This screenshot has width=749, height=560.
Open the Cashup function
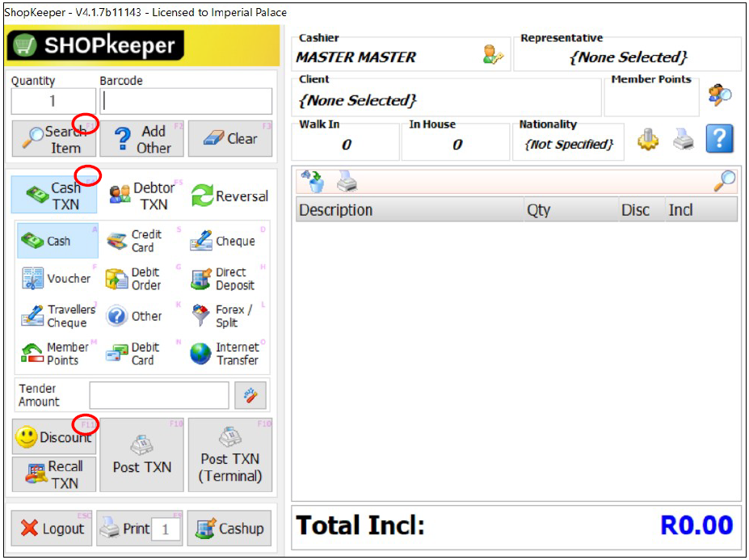click(x=229, y=528)
